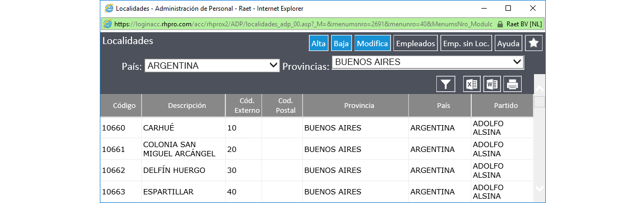Open the filter funnel icon
Screen dimensions: 644x203
pos(446,84)
